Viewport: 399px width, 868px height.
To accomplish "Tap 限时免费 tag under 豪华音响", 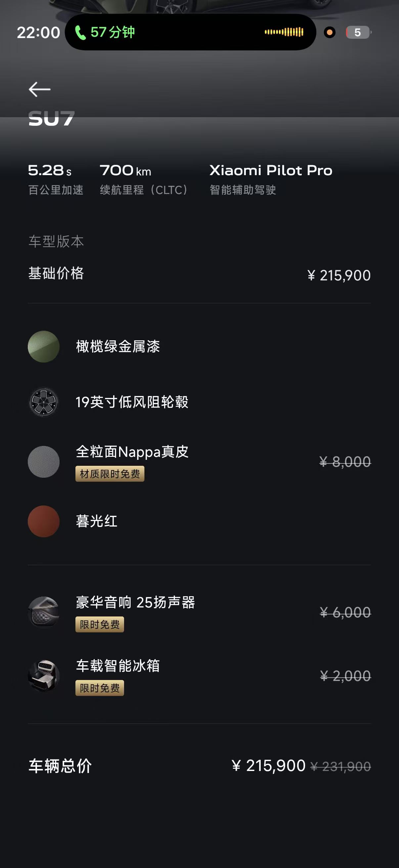I will pos(100,624).
